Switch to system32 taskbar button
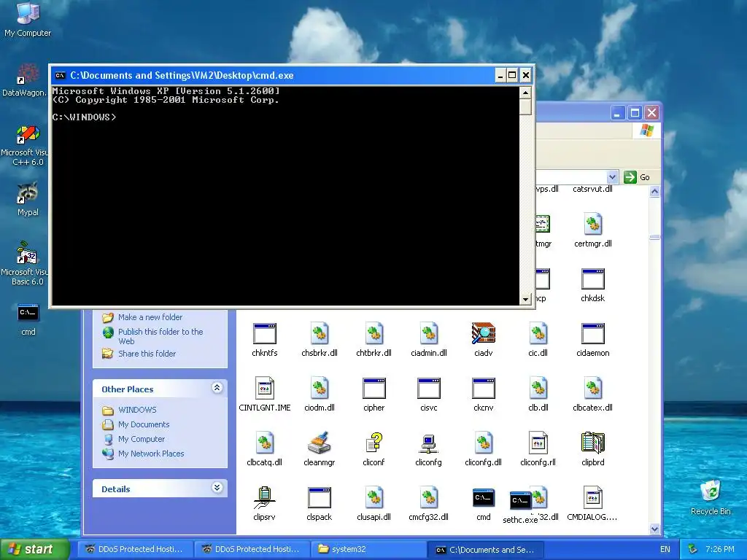 (x=368, y=549)
